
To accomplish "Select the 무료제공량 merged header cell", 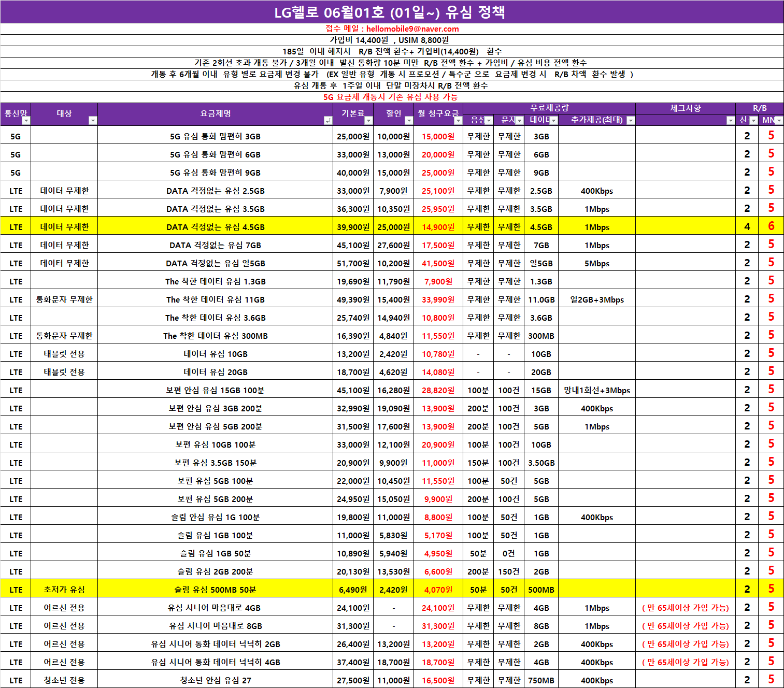I will point(549,108).
